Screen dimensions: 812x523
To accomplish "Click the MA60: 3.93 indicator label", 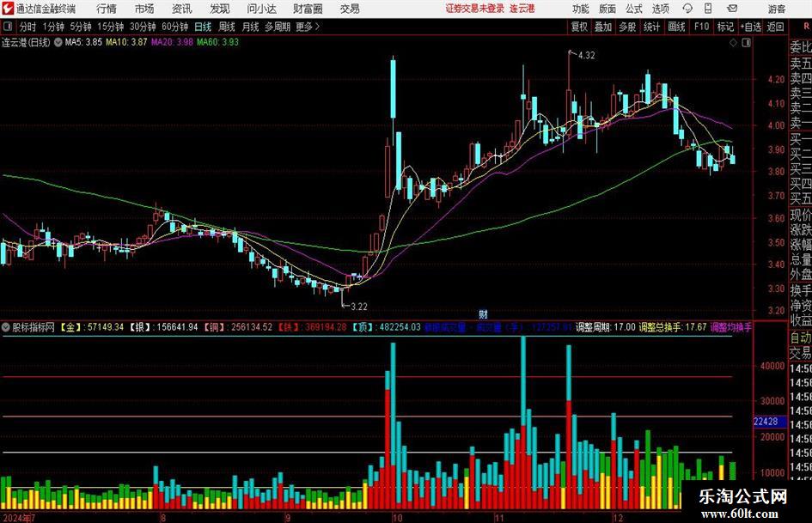I will [217, 42].
